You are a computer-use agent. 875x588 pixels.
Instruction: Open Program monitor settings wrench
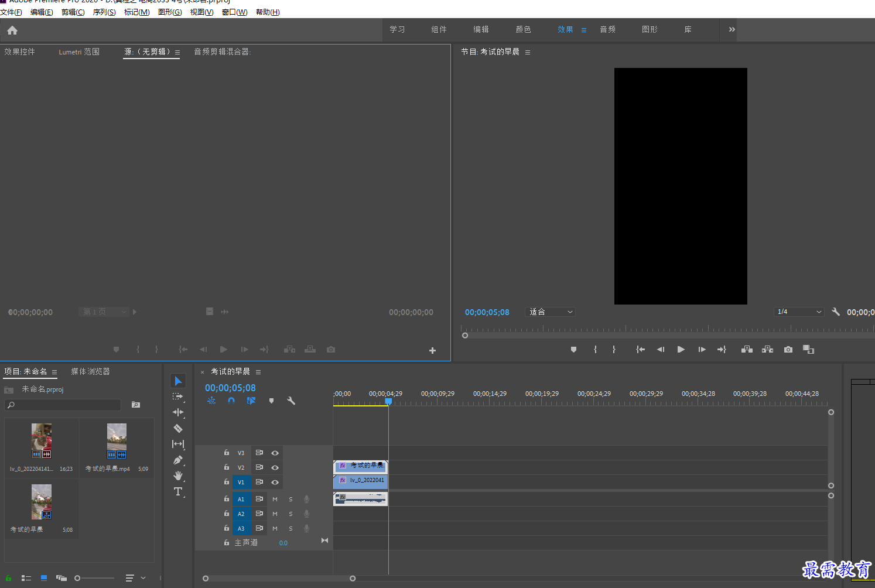coord(836,312)
